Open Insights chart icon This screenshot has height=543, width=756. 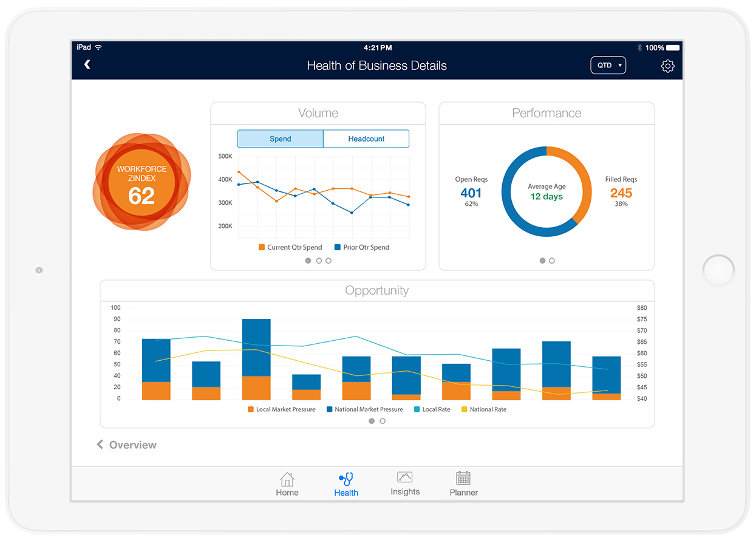click(405, 477)
